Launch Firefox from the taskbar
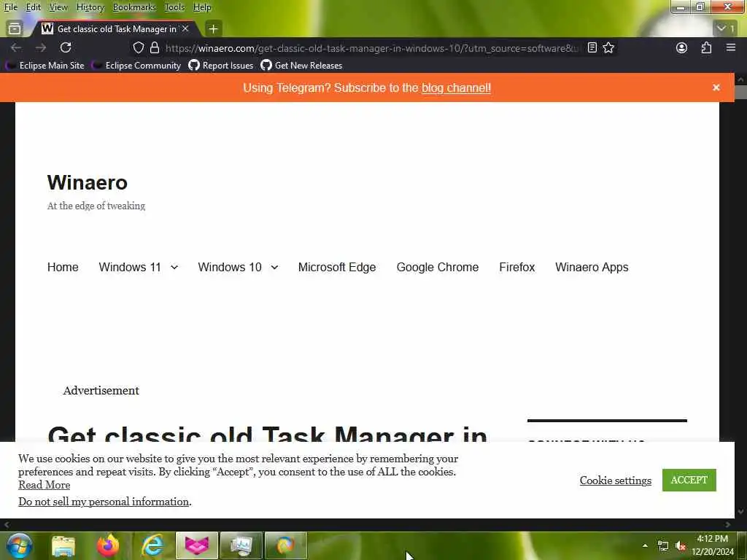 108,545
